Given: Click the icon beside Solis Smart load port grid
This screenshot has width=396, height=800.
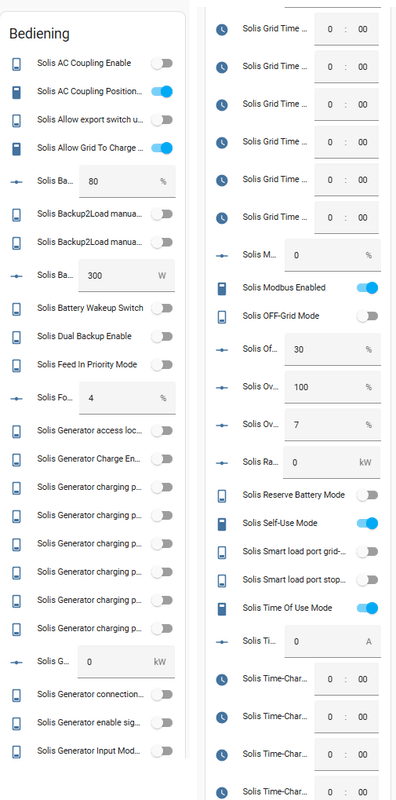Looking at the screenshot, I should [x=222, y=552].
